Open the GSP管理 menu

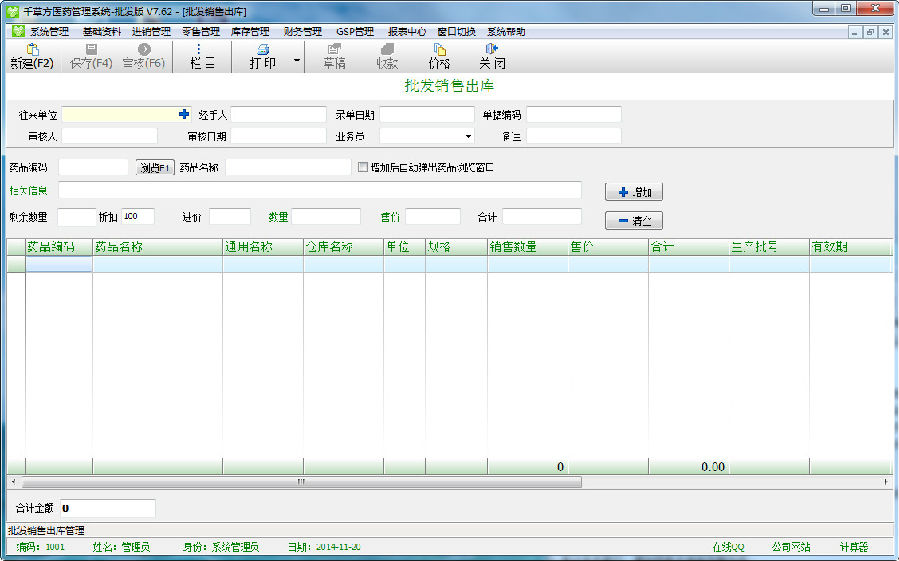(x=355, y=32)
